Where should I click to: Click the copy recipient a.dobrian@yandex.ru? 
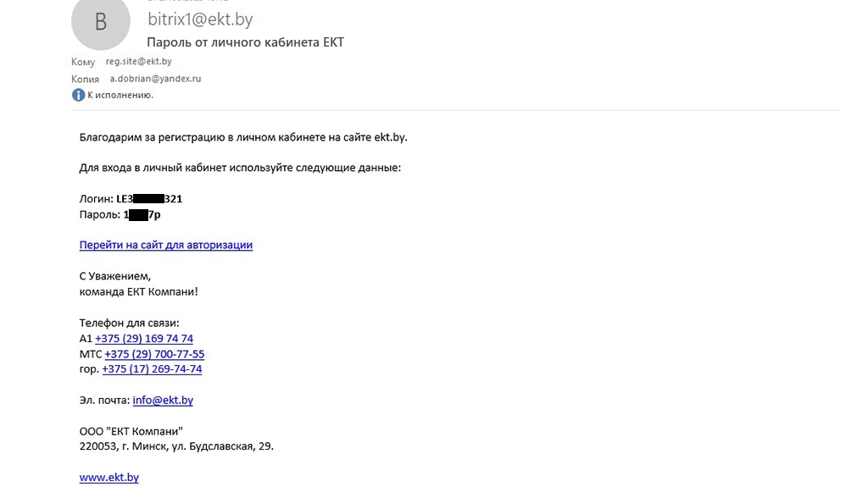156,79
